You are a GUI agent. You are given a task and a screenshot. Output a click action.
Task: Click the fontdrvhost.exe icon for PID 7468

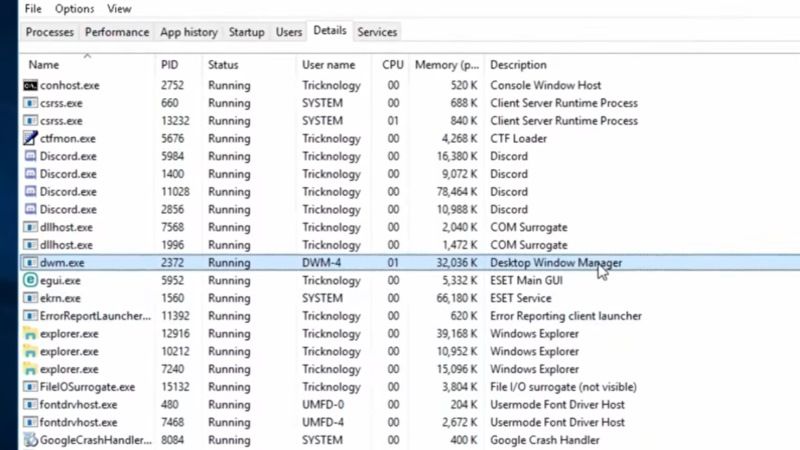point(30,422)
